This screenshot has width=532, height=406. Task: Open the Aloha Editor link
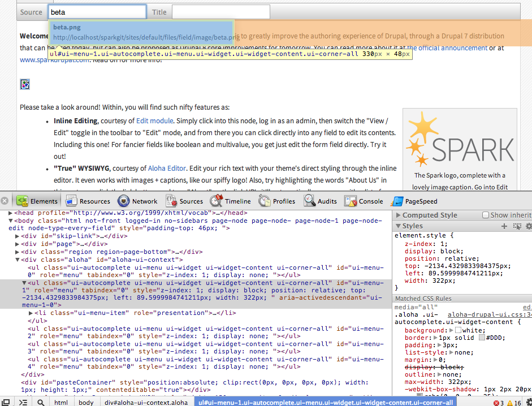click(167, 169)
